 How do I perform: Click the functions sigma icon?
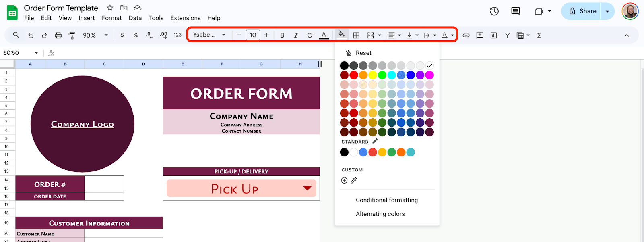[x=539, y=35]
